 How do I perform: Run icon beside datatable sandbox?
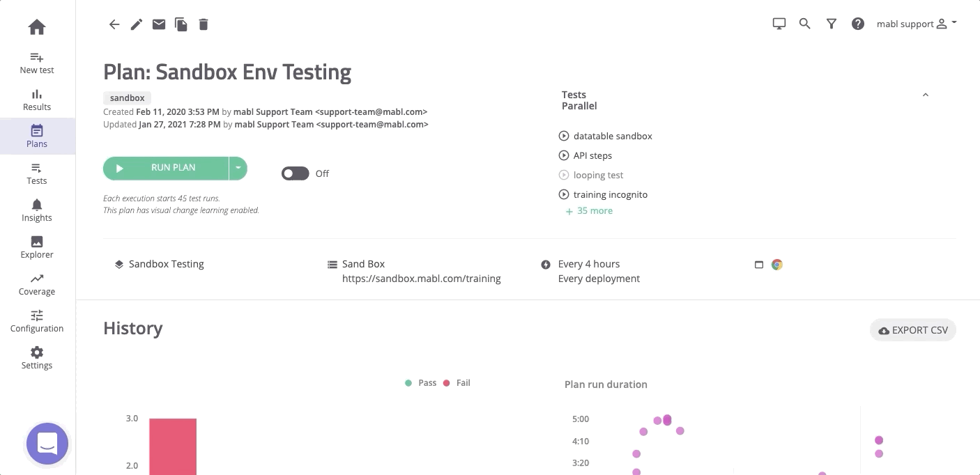[564, 136]
